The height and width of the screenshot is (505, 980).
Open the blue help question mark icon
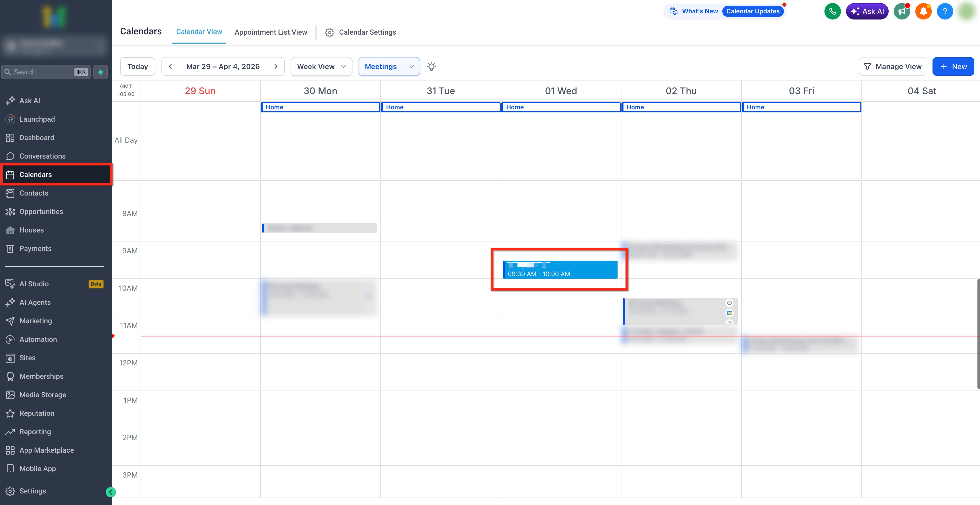click(x=944, y=11)
